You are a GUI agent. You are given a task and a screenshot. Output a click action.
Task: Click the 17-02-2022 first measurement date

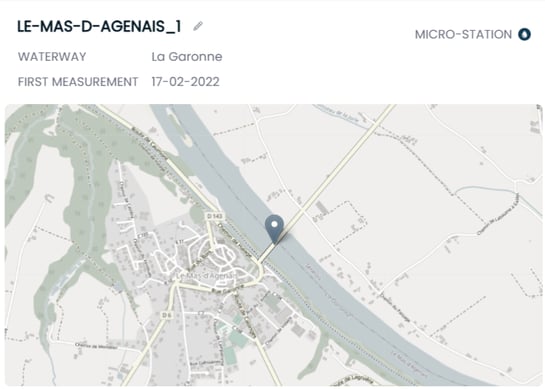click(185, 82)
